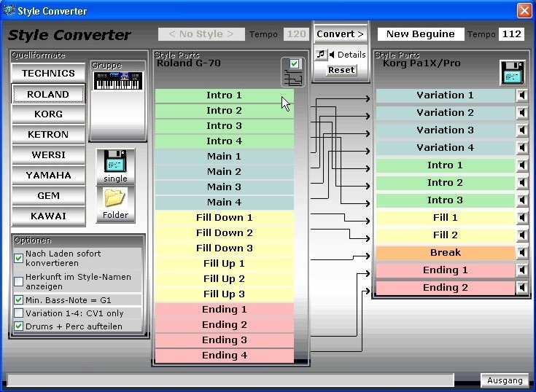Play Ending 2 using speaker icon

tap(521, 288)
